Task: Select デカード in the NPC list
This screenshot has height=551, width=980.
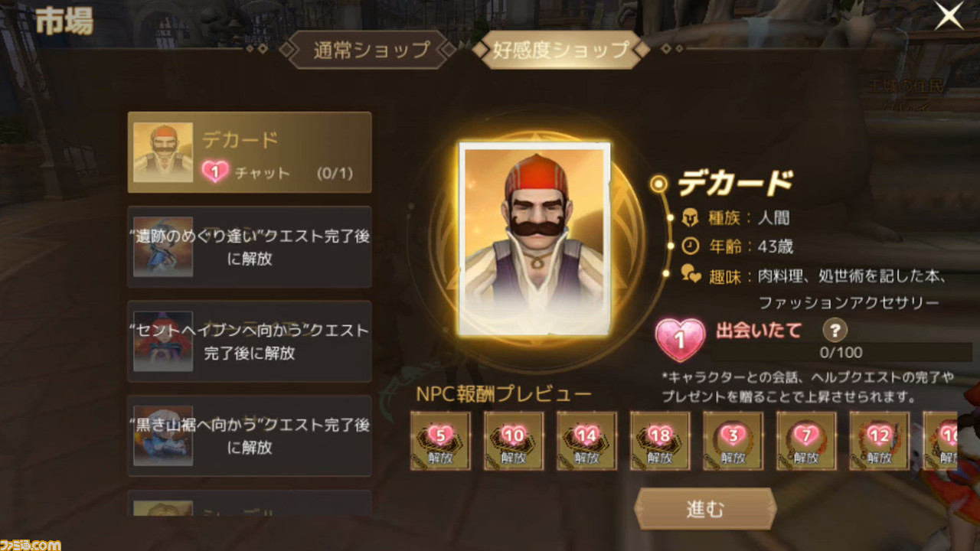Action: [x=250, y=152]
